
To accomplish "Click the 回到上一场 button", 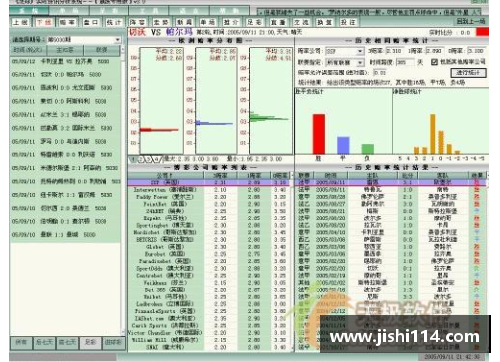I will click(x=470, y=21).
